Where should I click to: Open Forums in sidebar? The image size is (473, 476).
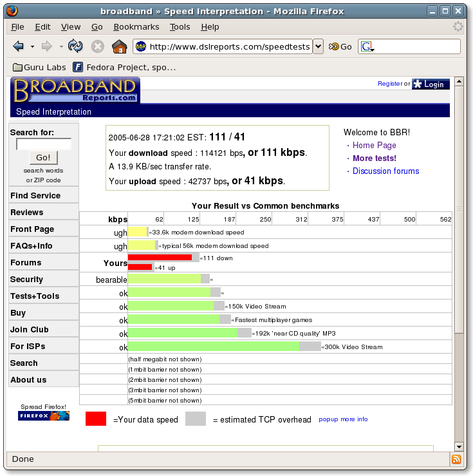point(44,262)
